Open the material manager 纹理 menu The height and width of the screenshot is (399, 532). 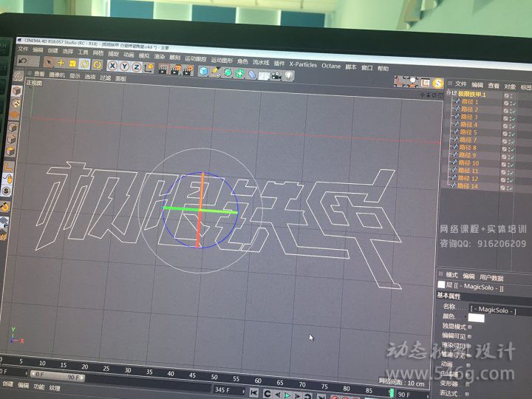coord(55,388)
